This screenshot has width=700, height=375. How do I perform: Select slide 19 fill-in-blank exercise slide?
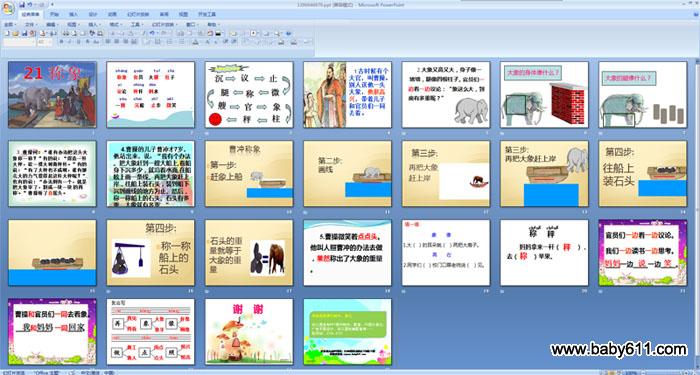[446, 253]
